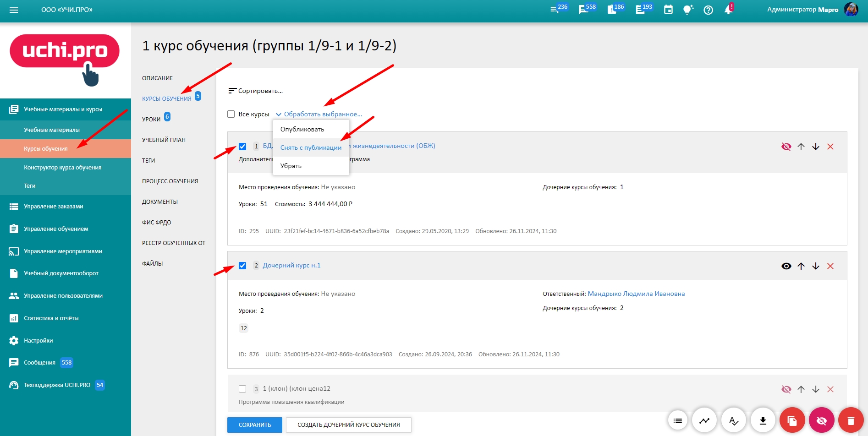Open the help question mark icon
The image size is (868, 436).
pos(708,10)
